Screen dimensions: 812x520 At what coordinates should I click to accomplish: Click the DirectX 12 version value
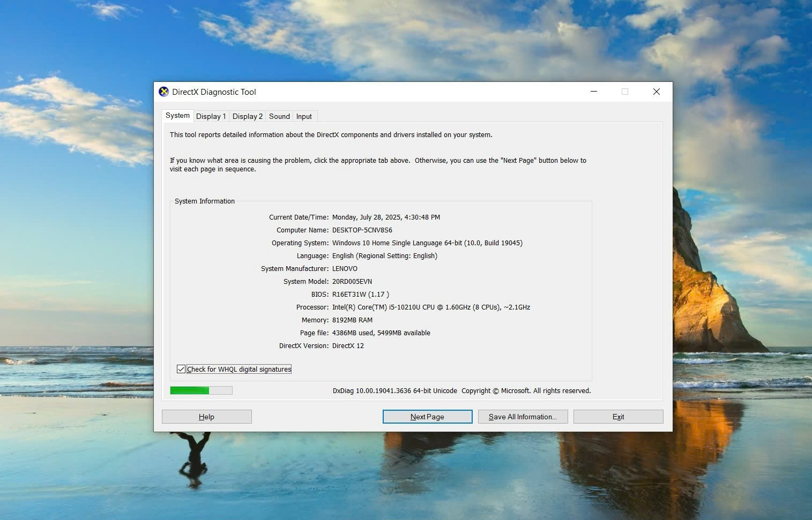(x=348, y=346)
